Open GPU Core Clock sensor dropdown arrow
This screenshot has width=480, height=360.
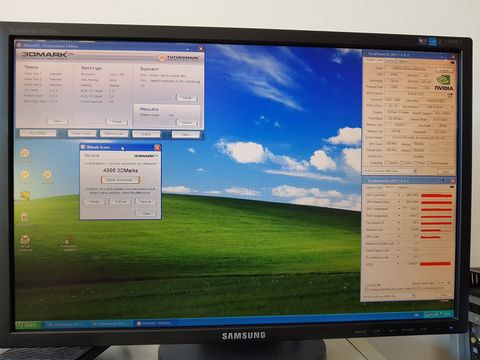[399, 195]
